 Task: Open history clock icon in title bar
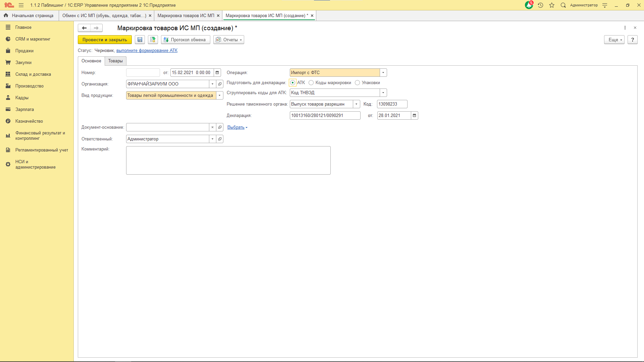(540, 5)
